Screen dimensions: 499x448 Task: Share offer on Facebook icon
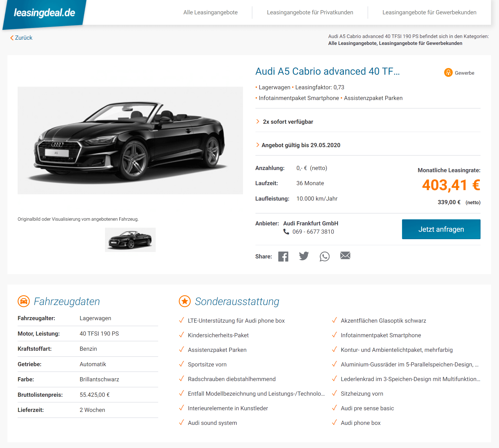pyautogui.click(x=283, y=257)
